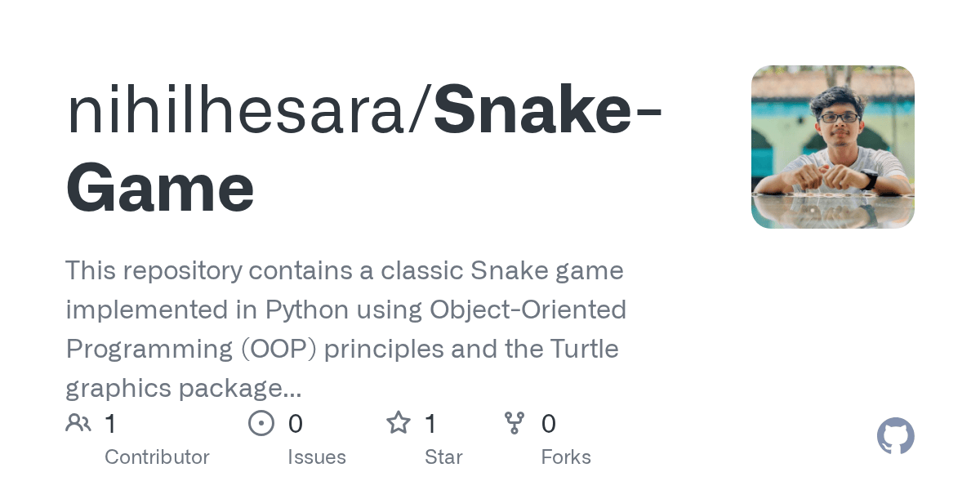This screenshot has height=490, width=980.
Task: Click the issues count number 0
Action: 296,424
